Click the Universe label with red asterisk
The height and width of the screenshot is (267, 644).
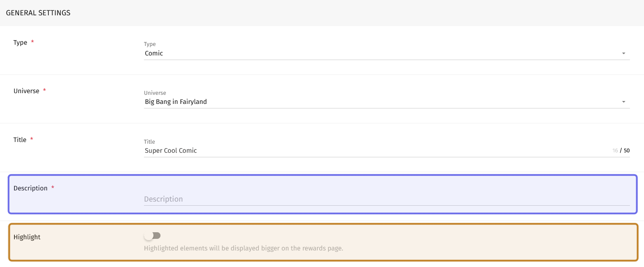30,91
